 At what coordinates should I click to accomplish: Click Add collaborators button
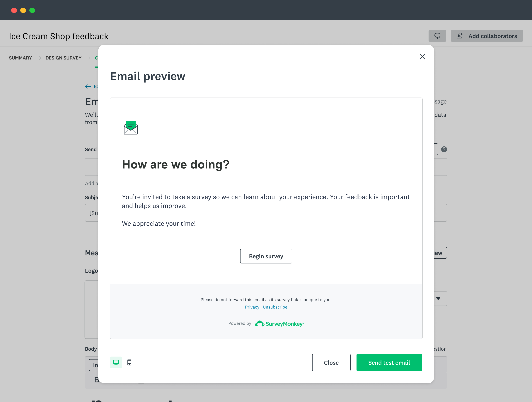point(487,36)
